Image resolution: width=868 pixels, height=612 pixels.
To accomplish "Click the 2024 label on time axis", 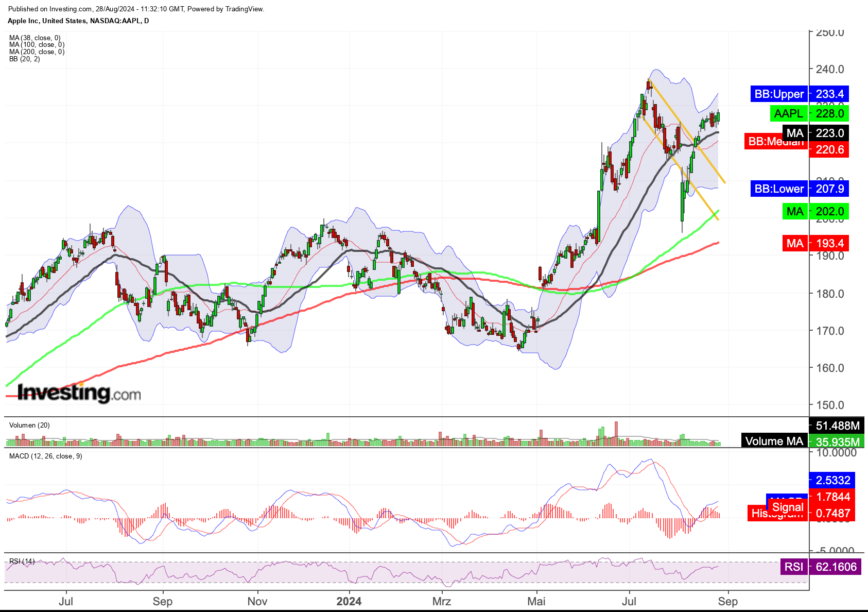I will tap(349, 601).
